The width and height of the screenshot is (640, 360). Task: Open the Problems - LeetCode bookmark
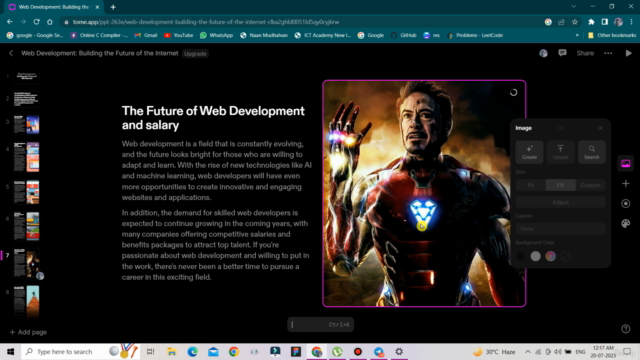click(475, 35)
